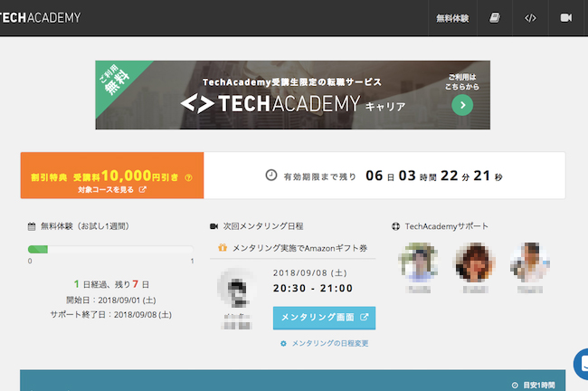588x391 pixels.
Task: Click the third support staff avatar
Action: 530,262
